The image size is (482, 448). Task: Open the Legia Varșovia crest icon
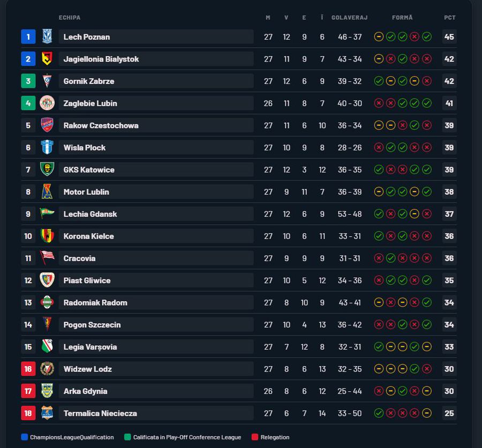click(47, 346)
